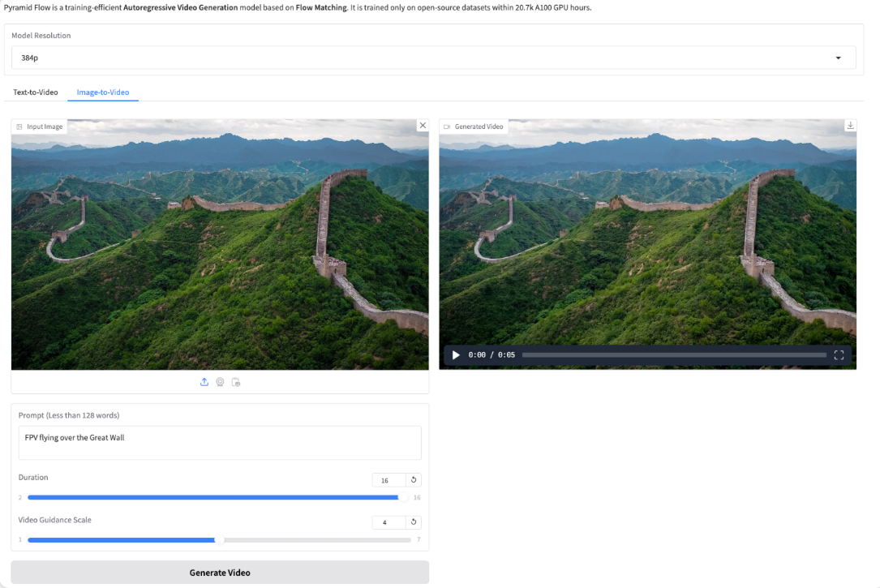The width and height of the screenshot is (880, 588).
Task: Click the Duration number field
Action: pyautogui.click(x=389, y=480)
